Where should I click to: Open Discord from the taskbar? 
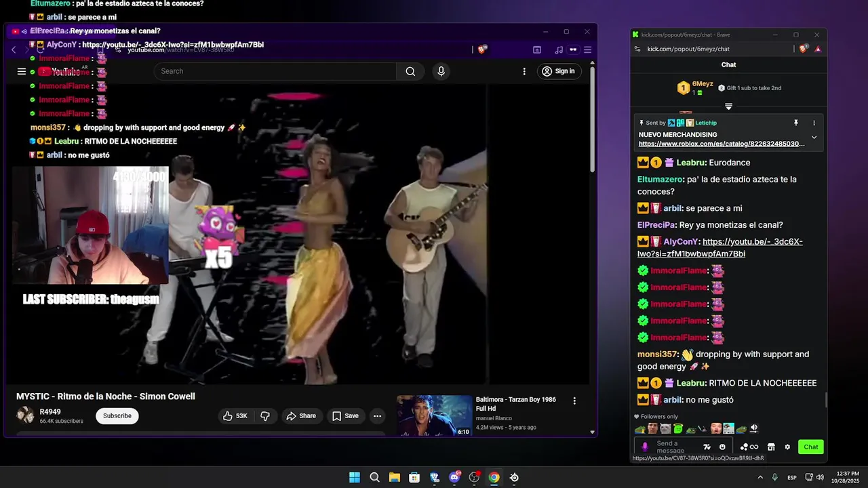(x=454, y=477)
